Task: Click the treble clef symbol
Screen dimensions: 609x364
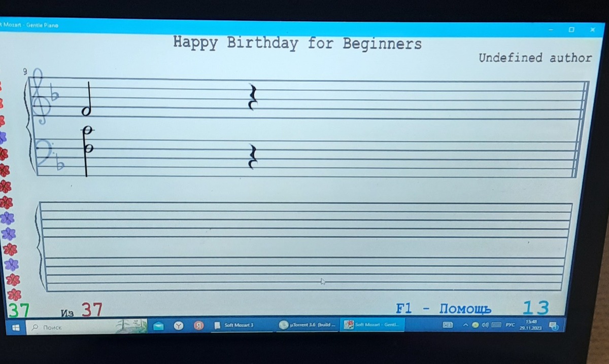Action: click(40, 97)
